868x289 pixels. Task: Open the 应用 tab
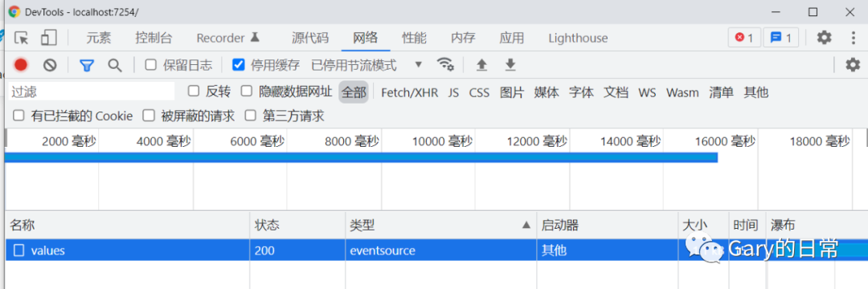[x=511, y=38]
